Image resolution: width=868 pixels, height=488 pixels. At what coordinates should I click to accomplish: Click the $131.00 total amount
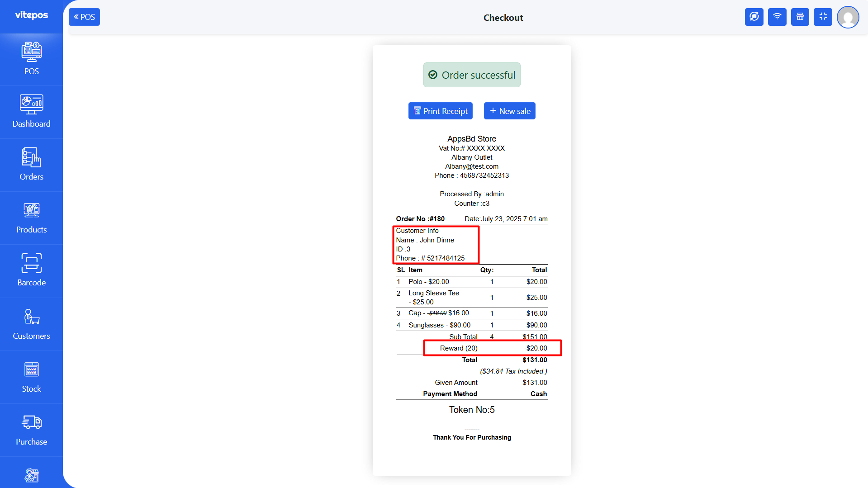point(535,360)
